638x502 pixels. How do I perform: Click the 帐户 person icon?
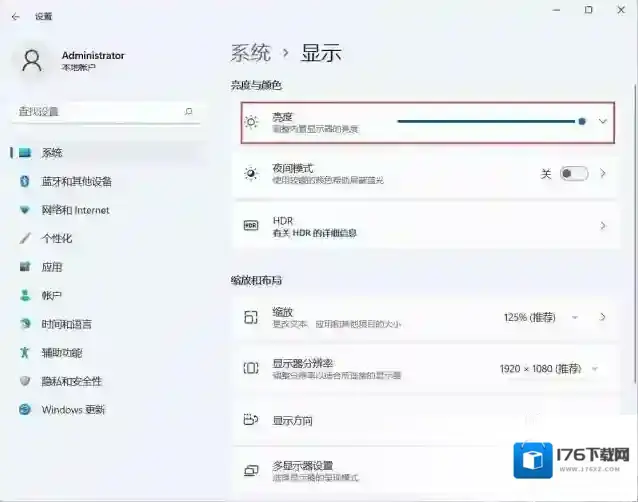25,295
